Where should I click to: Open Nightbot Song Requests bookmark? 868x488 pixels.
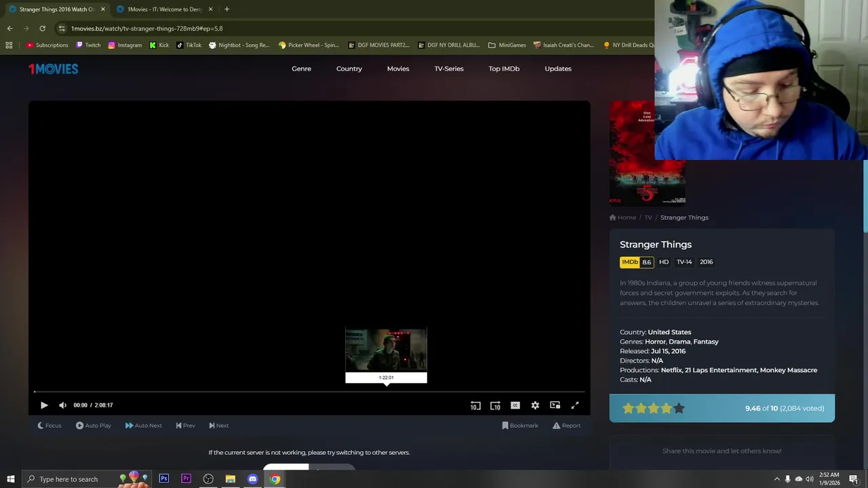[x=239, y=45]
